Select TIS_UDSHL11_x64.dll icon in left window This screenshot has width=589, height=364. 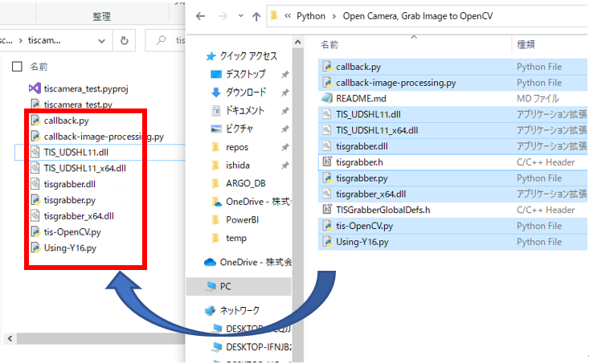35,168
